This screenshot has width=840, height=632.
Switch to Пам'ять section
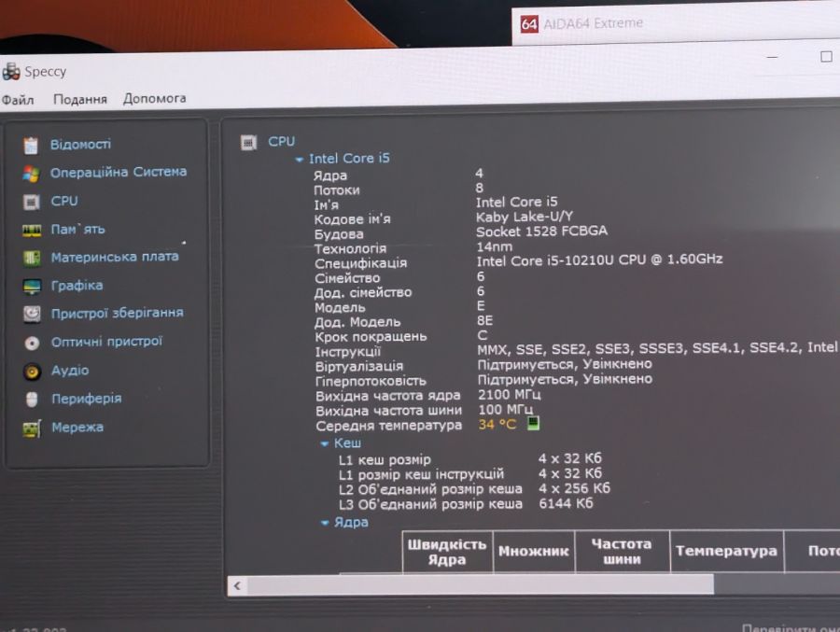(x=77, y=230)
